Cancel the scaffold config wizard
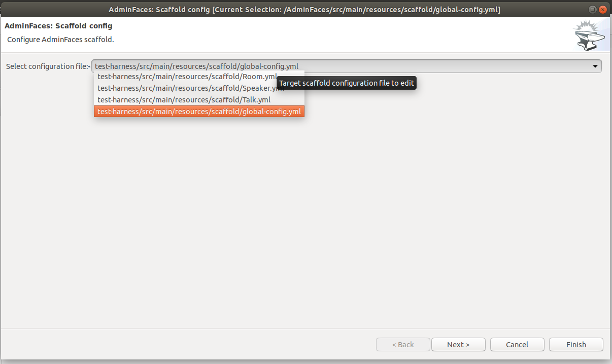Screen dimensions: 612x364 (x=517, y=345)
